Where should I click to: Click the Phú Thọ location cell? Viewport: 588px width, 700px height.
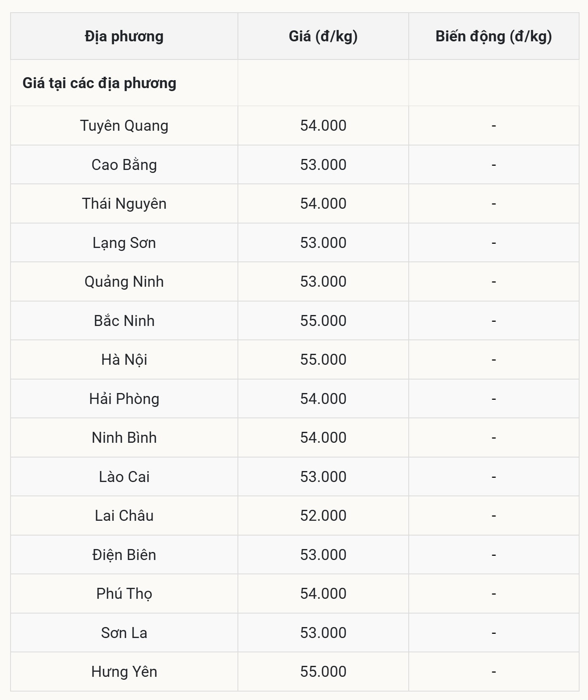124,594
